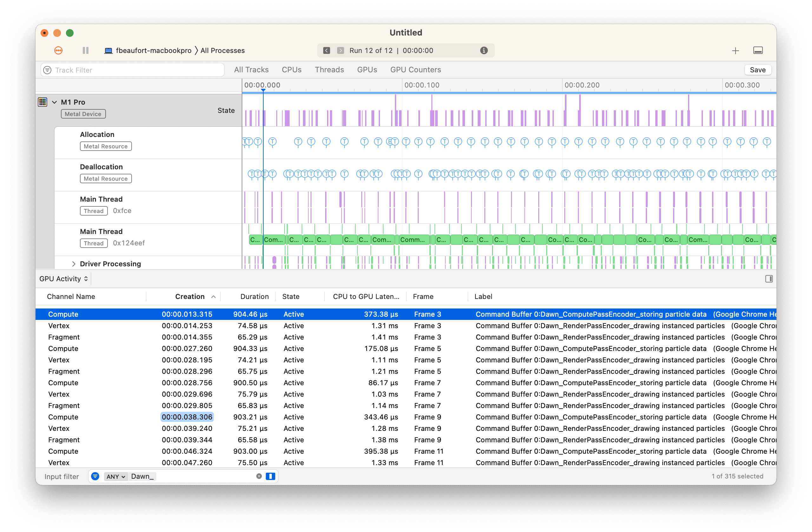Click the previous run navigation icon
Viewport: 812px width, 532px height.
pyautogui.click(x=325, y=50)
